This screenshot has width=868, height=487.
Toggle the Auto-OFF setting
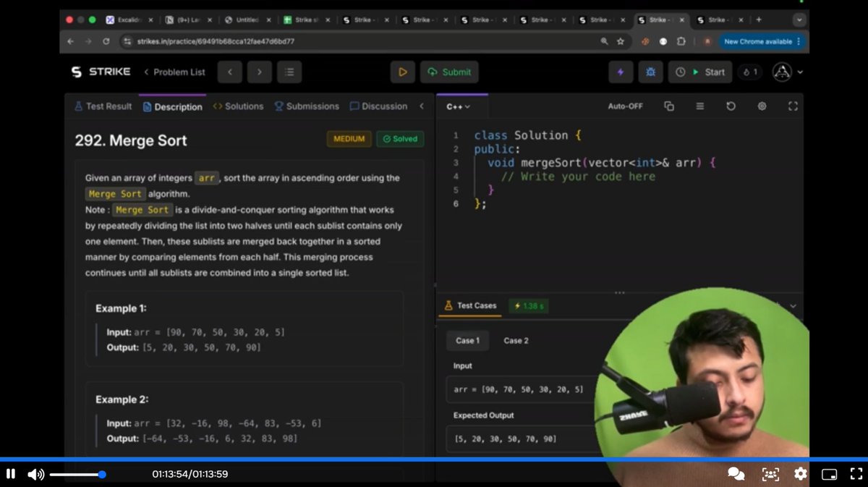(625, 106)
